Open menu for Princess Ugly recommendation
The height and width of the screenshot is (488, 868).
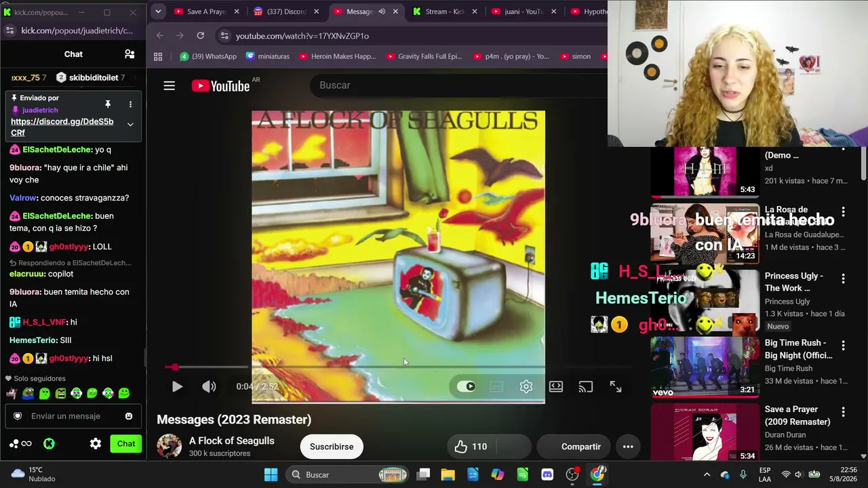[x=843, y=279]
